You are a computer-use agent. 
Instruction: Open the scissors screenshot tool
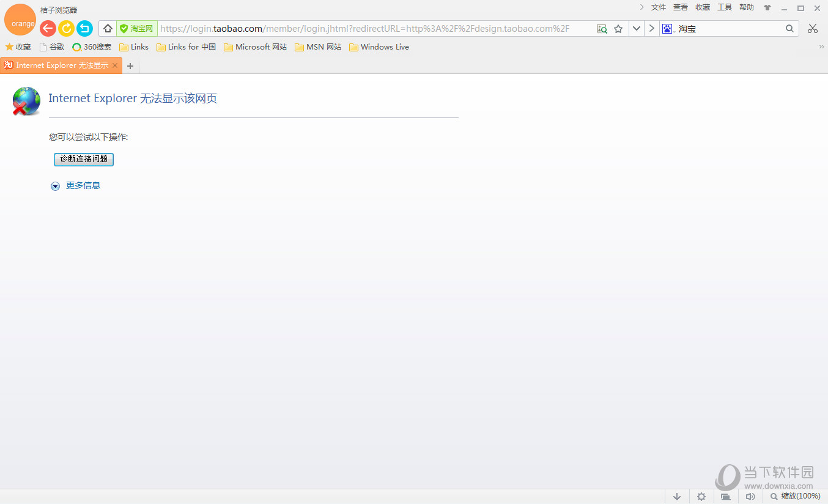click(812, 29)
